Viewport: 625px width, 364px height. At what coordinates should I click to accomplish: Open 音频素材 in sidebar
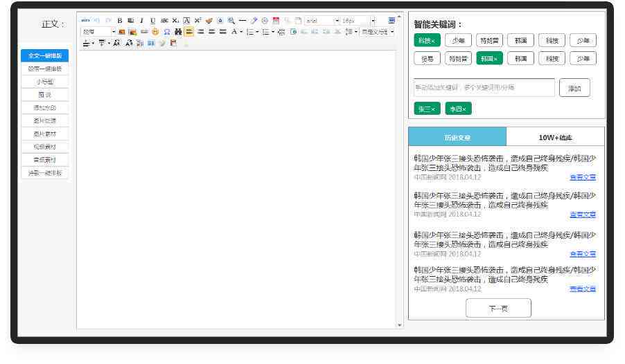44,160
